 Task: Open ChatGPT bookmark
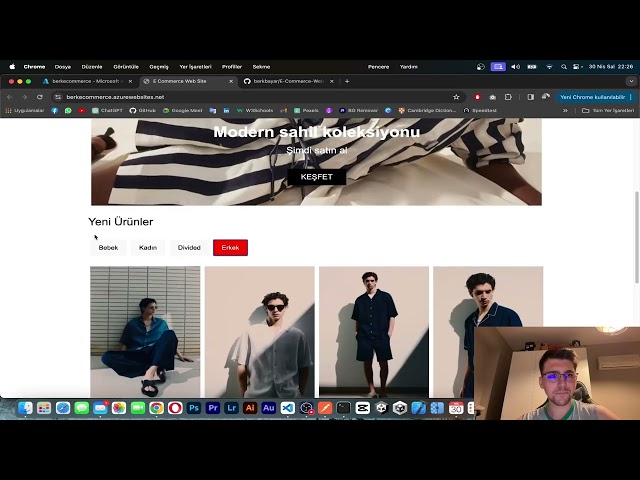pos(107,110)
